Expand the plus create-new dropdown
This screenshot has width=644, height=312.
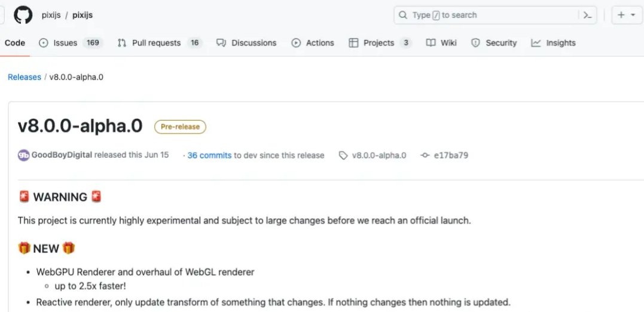coord(626,16)
